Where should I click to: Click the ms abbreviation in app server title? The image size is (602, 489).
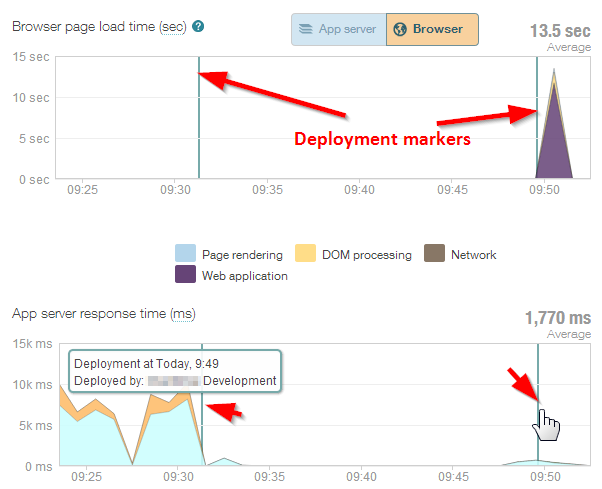click(183, 314)
